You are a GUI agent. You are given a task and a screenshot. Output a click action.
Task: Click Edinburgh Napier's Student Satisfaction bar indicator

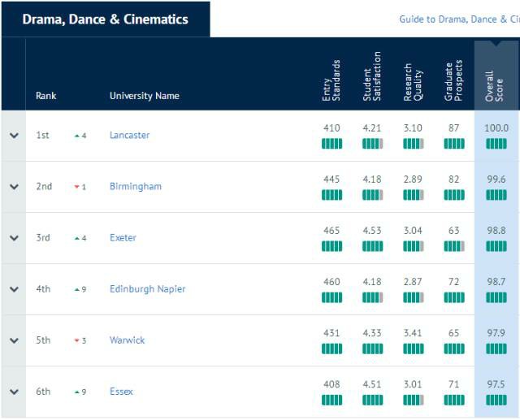[x=372, y=297]
